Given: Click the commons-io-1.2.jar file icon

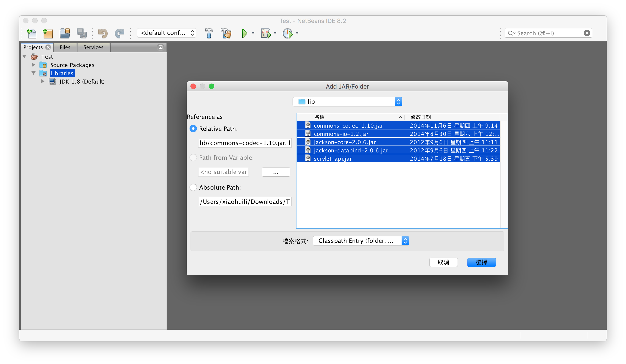Looking at the screenshot, I should 308,133.
